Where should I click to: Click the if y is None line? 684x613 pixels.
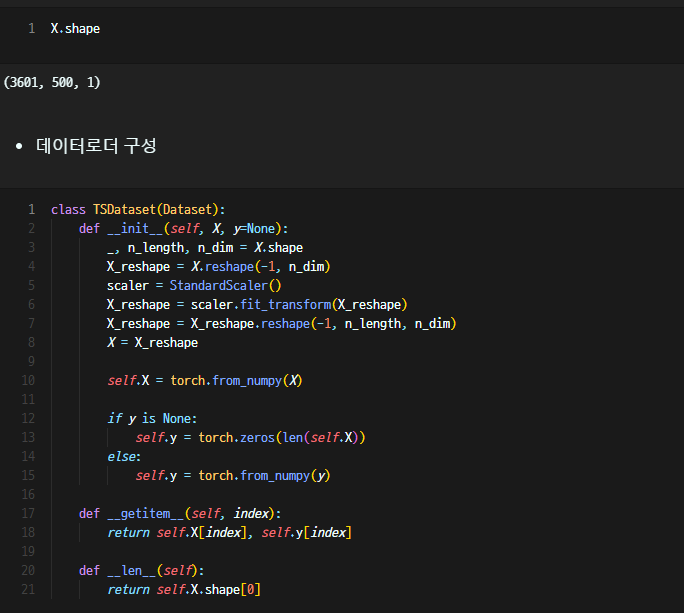pyautogui.click(x=152, y=418)
